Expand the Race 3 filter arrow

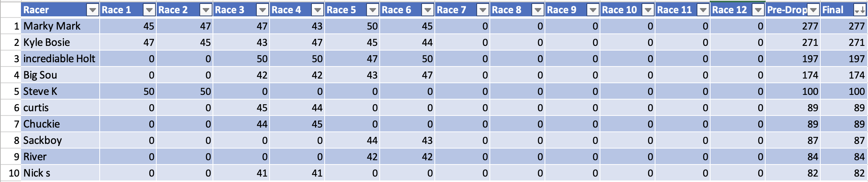coord(263,10)
